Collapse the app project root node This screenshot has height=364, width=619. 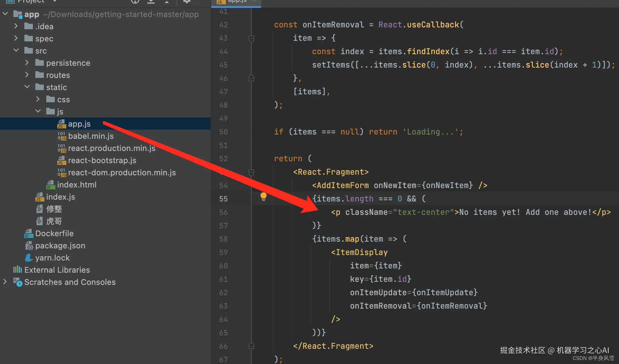point(5,14)
